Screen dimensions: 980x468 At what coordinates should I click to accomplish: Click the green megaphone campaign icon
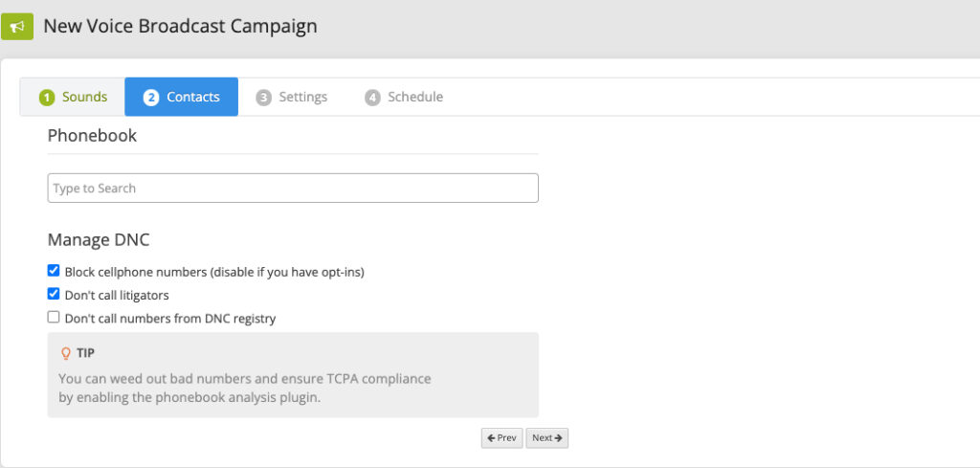[17, 26]
